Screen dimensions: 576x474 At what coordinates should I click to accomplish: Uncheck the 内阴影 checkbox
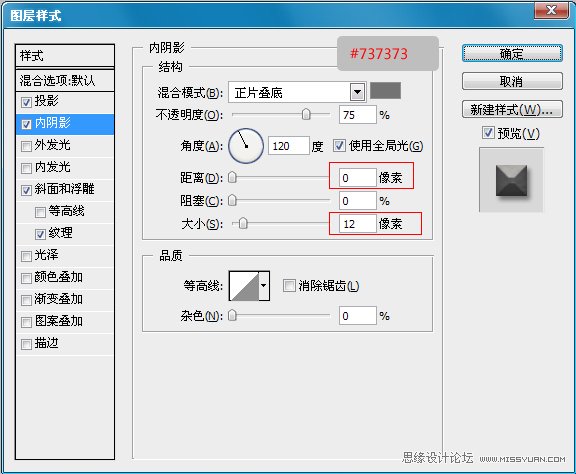26,124
